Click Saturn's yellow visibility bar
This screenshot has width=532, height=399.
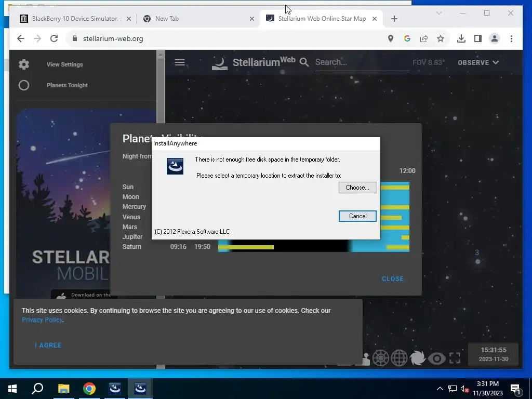tap(246, 247)
